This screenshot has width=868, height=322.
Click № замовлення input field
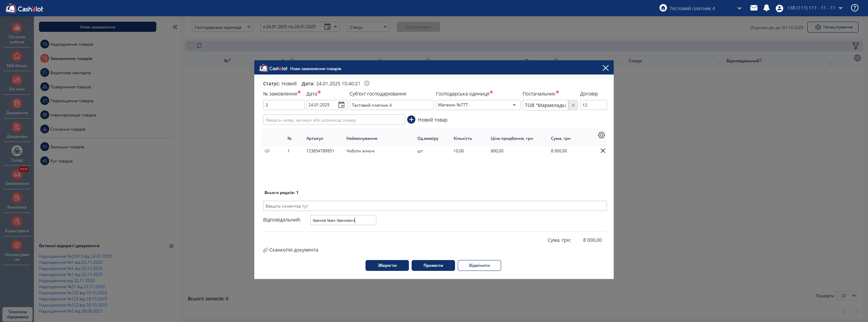pyautogui.click(x=284, y=105)
